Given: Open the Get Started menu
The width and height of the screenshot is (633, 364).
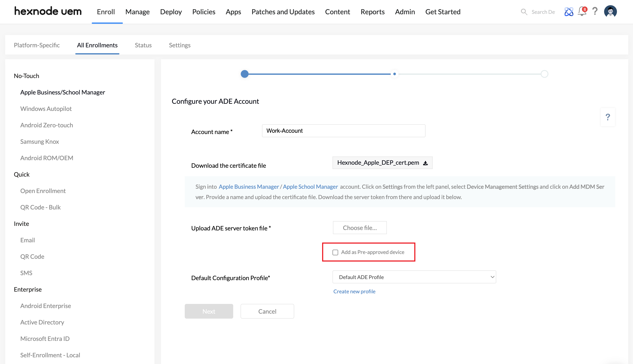Looking at the screenshot, I should point(443,12).
